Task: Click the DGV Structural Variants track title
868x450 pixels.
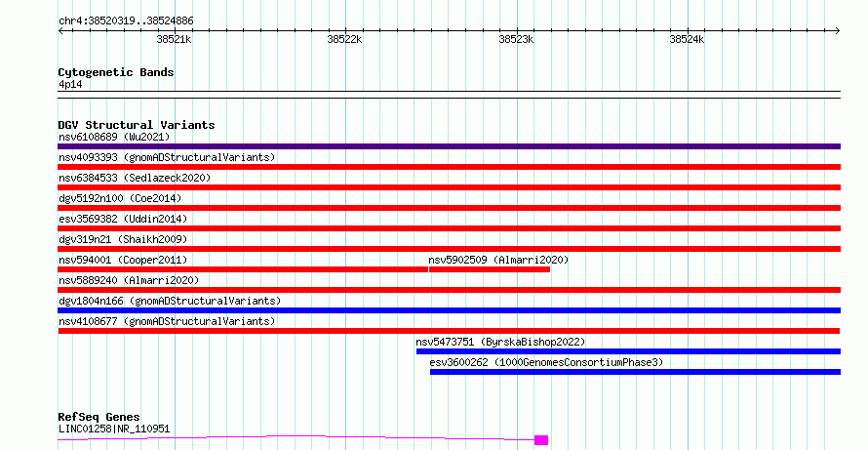Action: click(x=137, y=125)
